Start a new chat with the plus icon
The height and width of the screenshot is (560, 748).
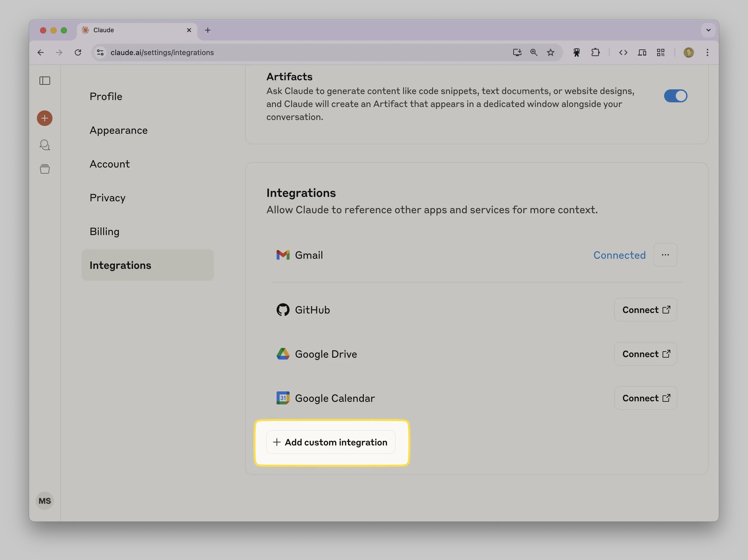45,118
